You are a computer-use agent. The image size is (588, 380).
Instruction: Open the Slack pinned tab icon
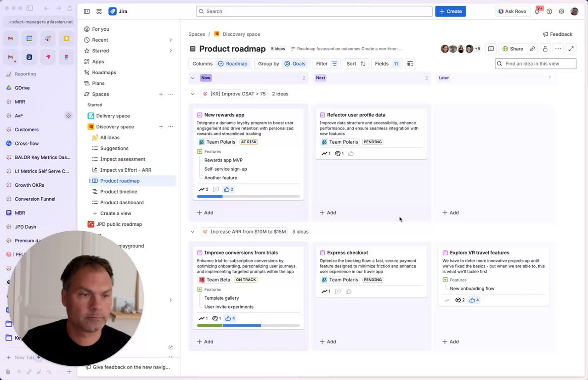click(48, 39)
